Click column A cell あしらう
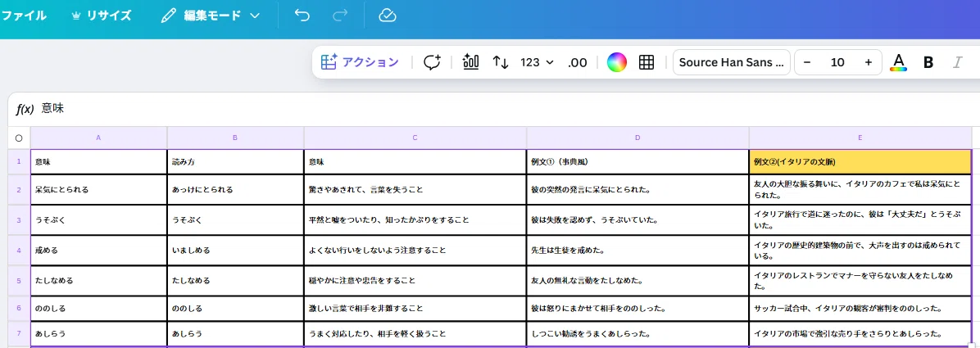 [x=99, y=333]
